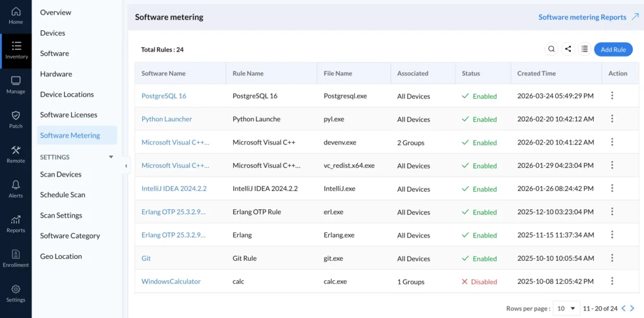Screen dimensions: 644x318
Task: Click the '11 - 20 of 24' pagination text
Action: pyautogui.click(x=601, y=308)
